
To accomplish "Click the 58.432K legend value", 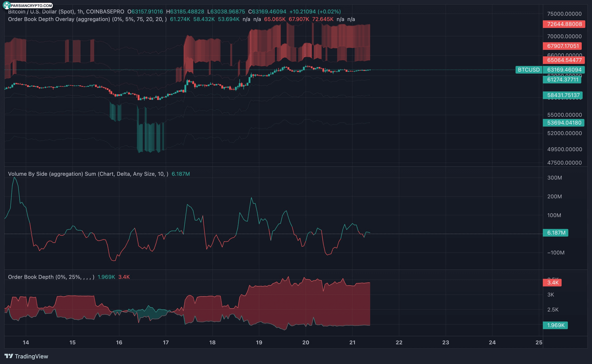I will click(x=204, y=19).
